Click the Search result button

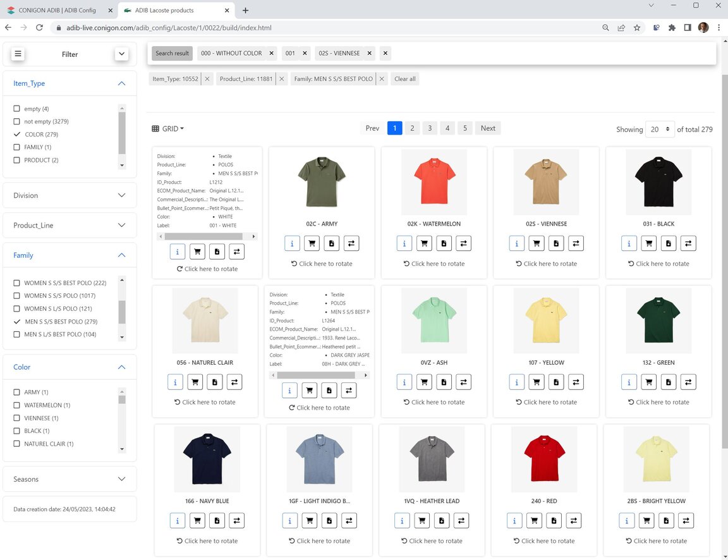(x=173, y=53)
